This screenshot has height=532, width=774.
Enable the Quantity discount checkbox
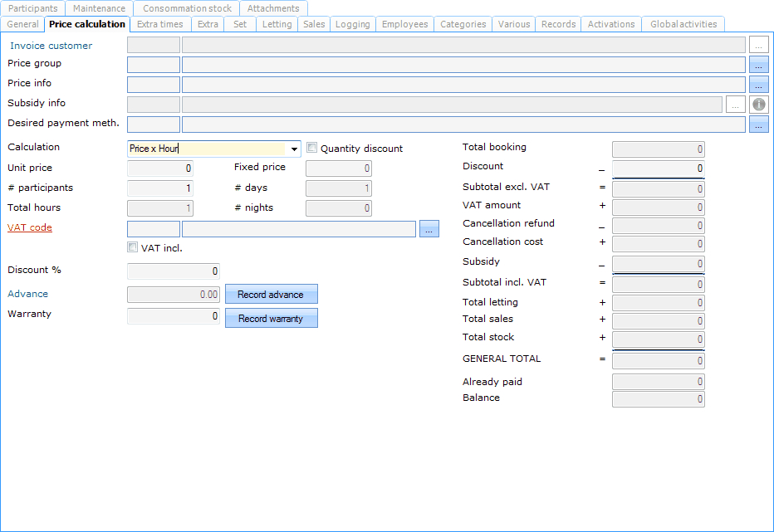312,148
